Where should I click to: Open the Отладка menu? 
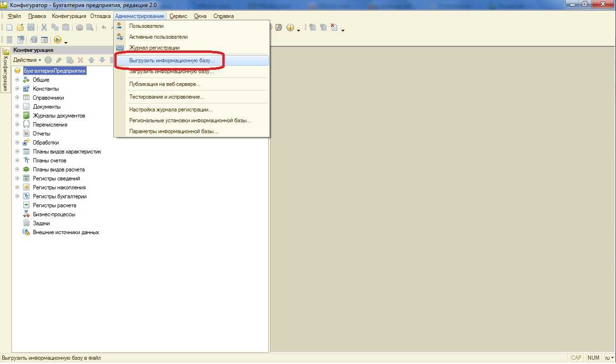[101, 16]
